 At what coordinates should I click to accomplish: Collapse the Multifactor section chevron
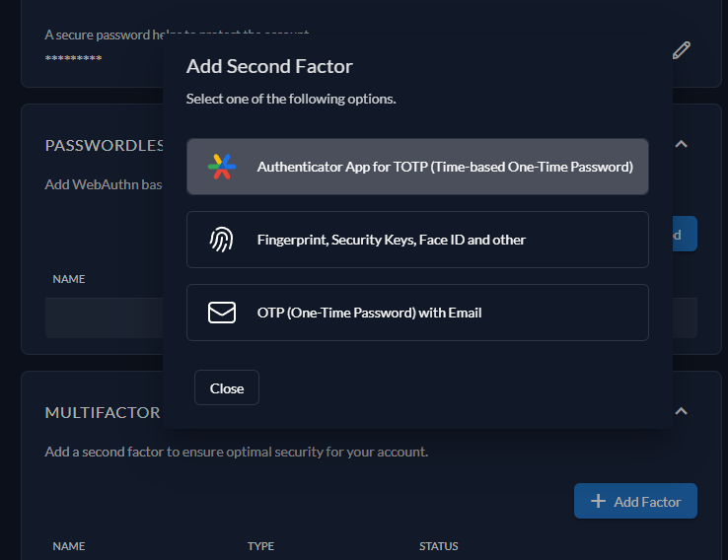coord(681,411)
